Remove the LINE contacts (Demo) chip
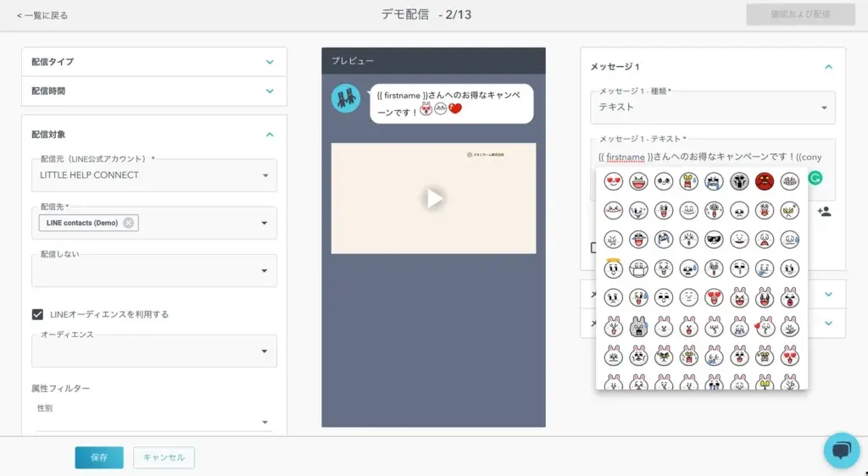The height and width of the screenshot is (476, 868). tap(128, 223)
